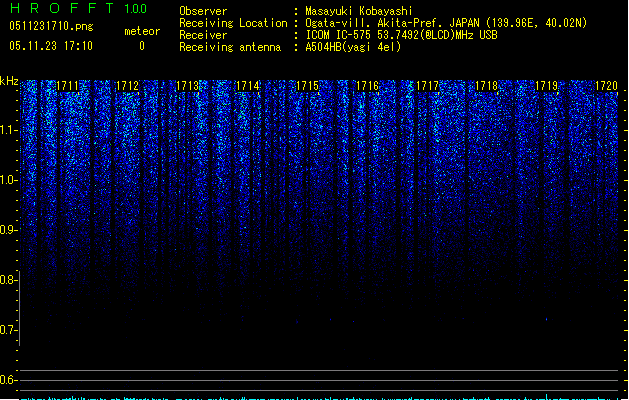The image size is (629, 400).
Task: Click the A504HB(yagi 4el) antenna text
Action: tap(353, 47)
